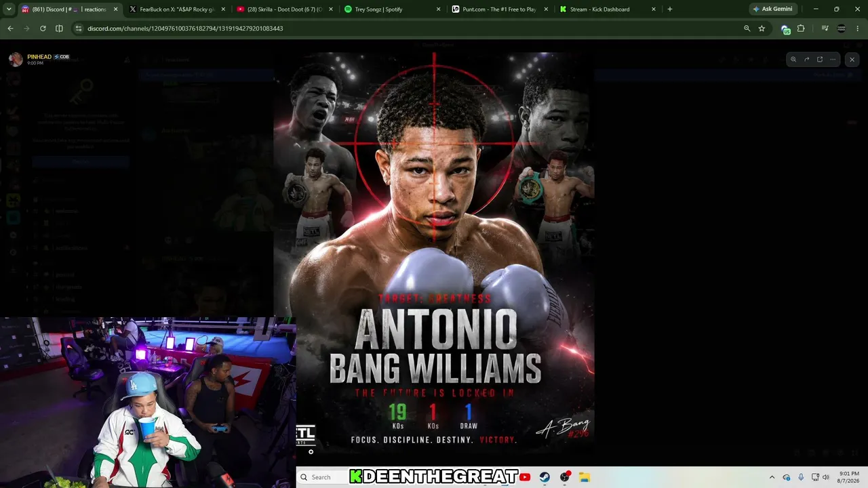Open the media controls toolbar icon
868x488 pixels.
coord(825,28)
